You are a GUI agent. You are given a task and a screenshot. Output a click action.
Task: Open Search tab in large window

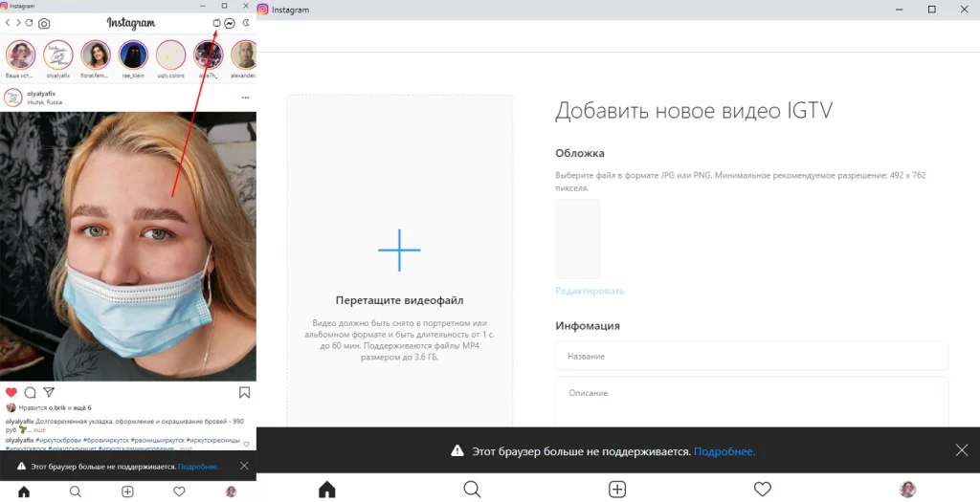tap(472, 489)
